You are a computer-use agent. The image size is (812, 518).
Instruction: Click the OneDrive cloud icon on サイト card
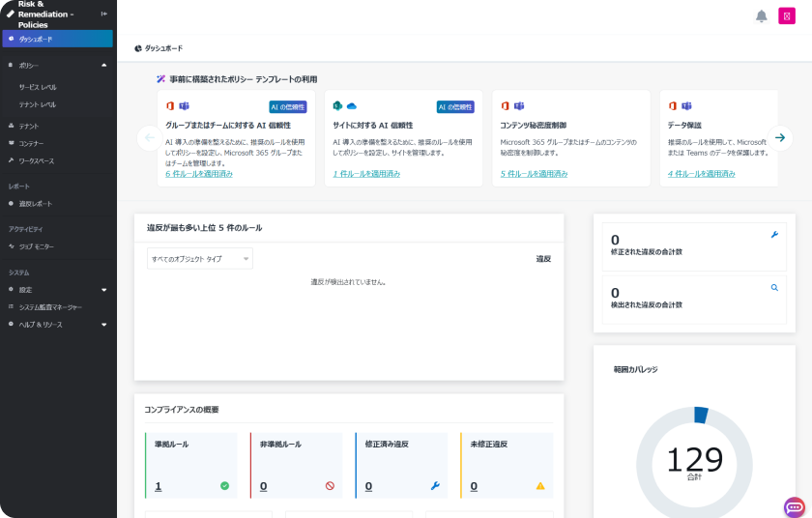[352, 106]
